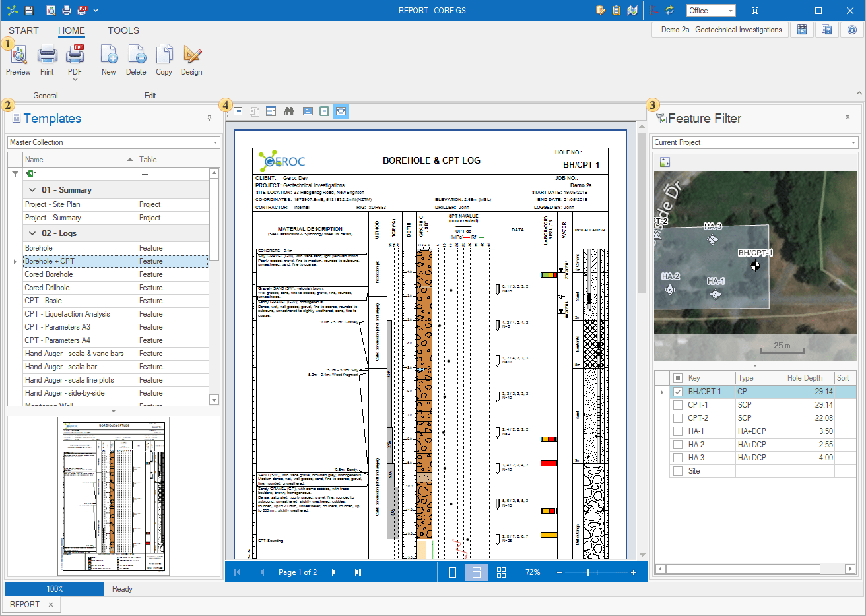Click the Print icon in the ribbon
866x616 pixels.
47,55
